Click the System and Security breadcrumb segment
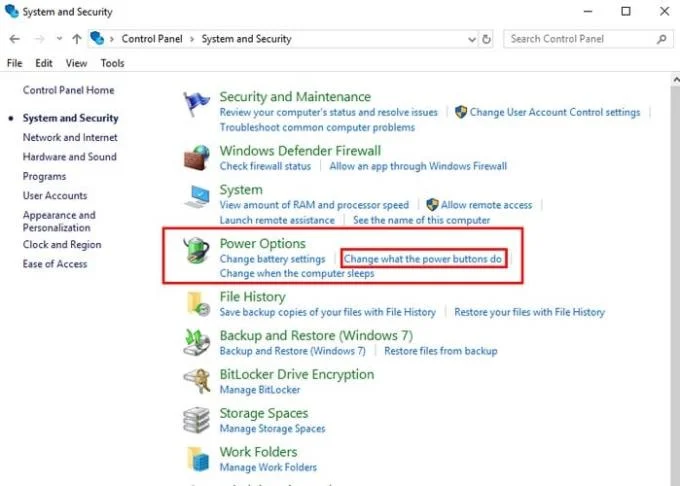 click(246, 39)
